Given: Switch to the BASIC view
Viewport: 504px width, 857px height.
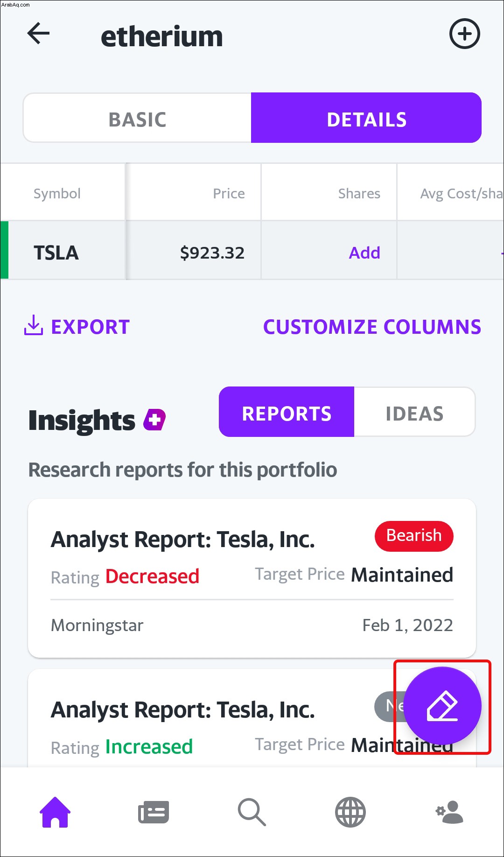Looking at the screenshot, I should pos(137,118).
